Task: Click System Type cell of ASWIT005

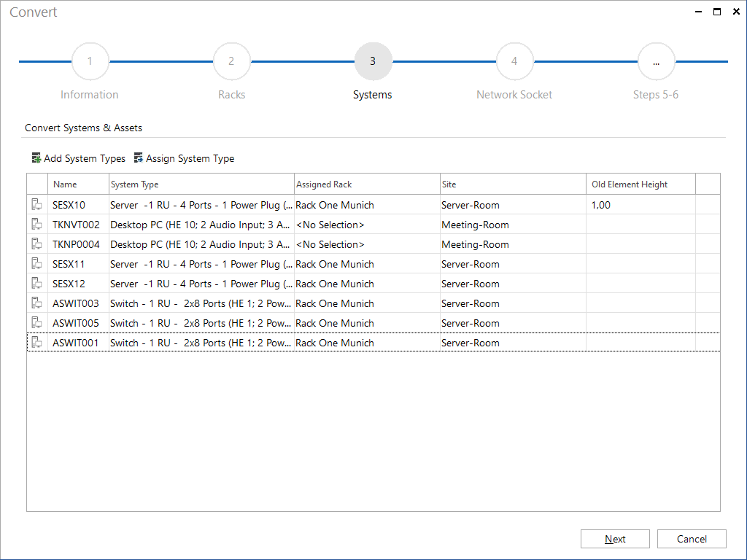Action: pos(201,323)
